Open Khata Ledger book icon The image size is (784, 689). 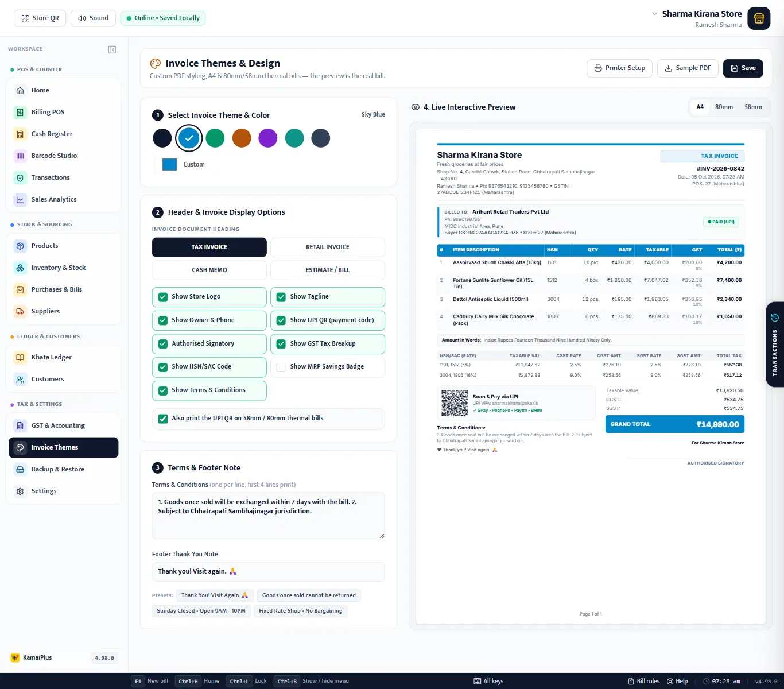20,357
